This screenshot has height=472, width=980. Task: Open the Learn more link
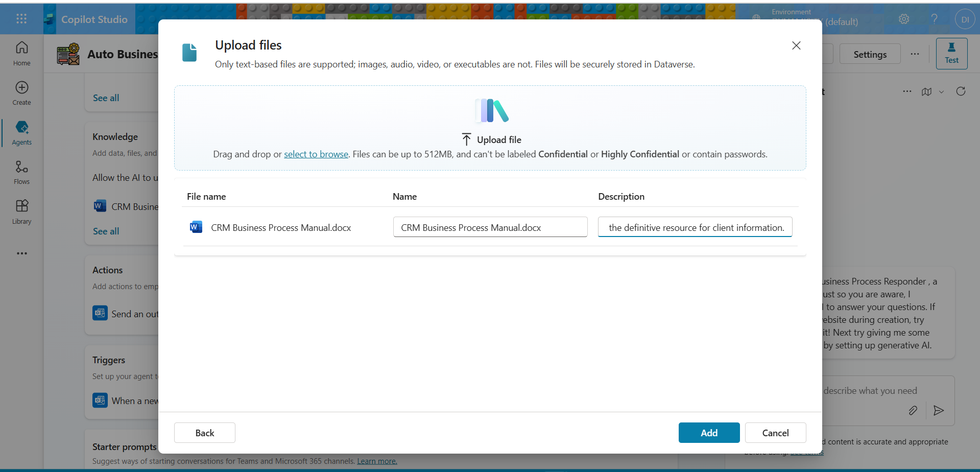[x=377, y=461]
